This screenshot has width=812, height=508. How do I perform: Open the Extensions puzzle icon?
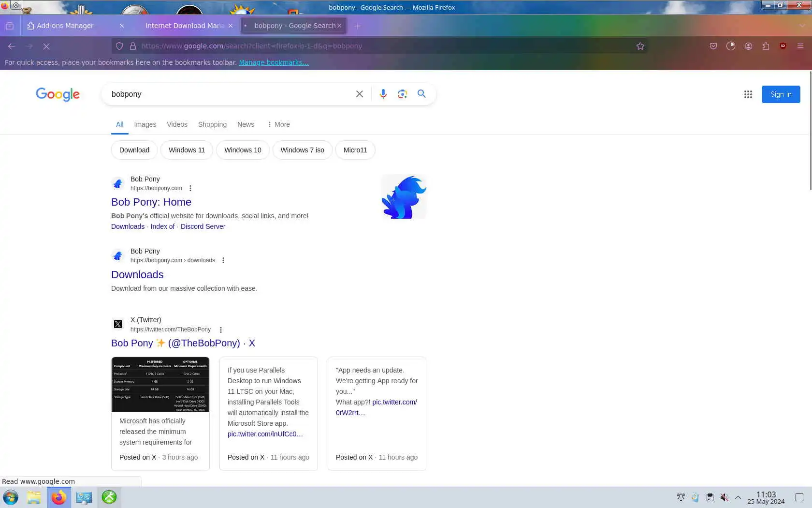[766, 46]
